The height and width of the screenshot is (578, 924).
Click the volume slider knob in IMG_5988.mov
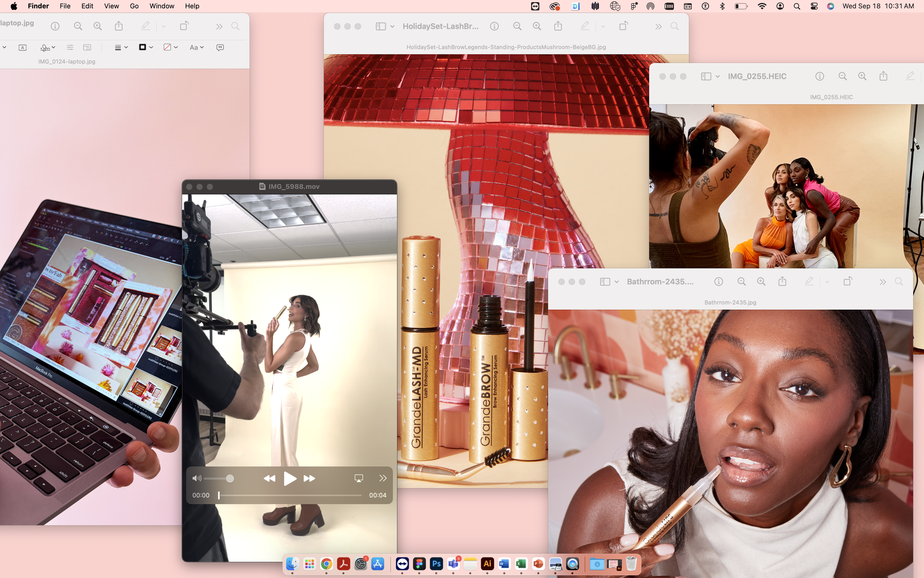pos(230,479)
